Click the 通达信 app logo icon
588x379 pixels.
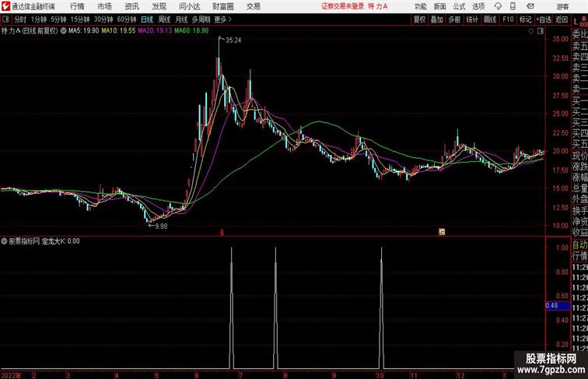coord(5,6)
